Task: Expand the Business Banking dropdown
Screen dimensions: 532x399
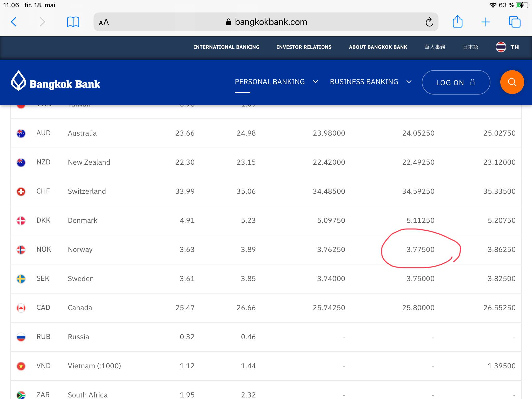Action: pos(370,82)
